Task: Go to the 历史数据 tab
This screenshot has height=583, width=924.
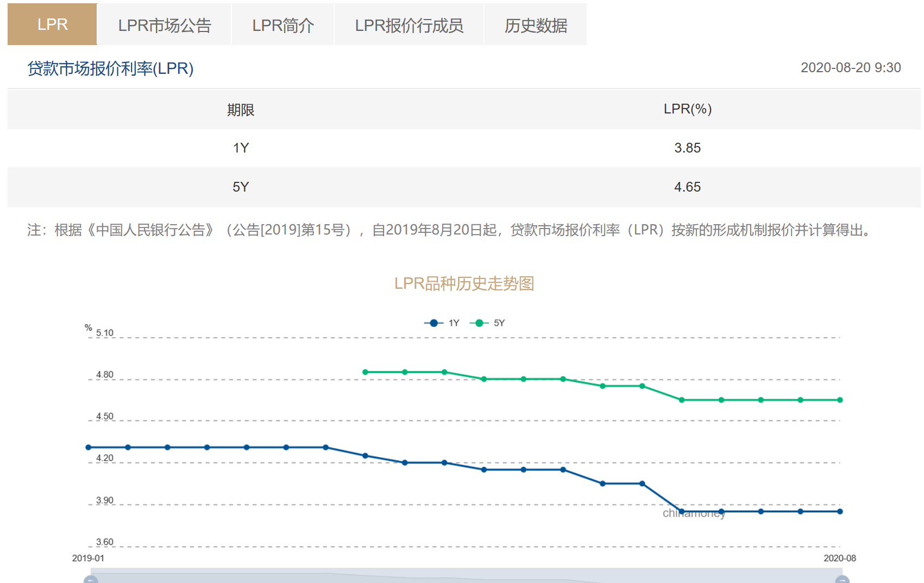Action: 535,25
